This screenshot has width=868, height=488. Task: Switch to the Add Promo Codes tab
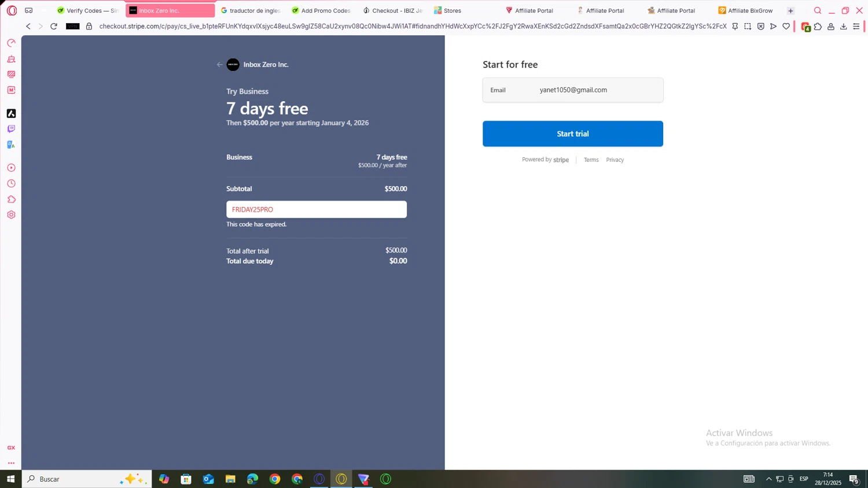click(x=321, y=10)
